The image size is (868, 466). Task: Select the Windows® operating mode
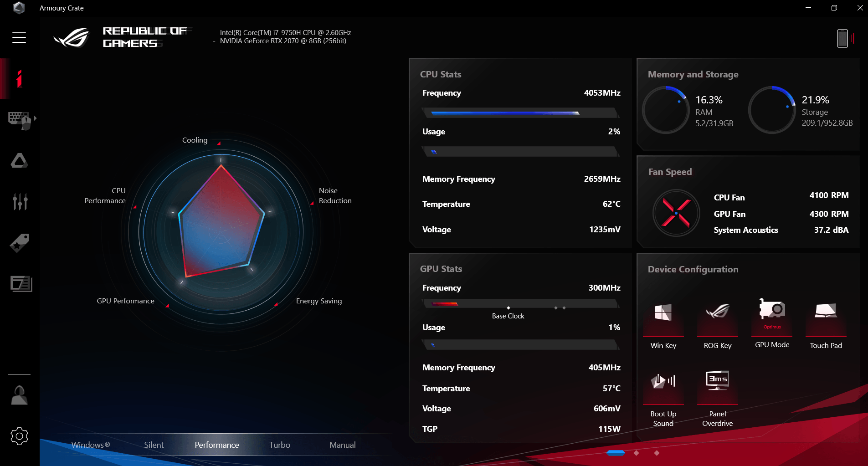point(91,445)
